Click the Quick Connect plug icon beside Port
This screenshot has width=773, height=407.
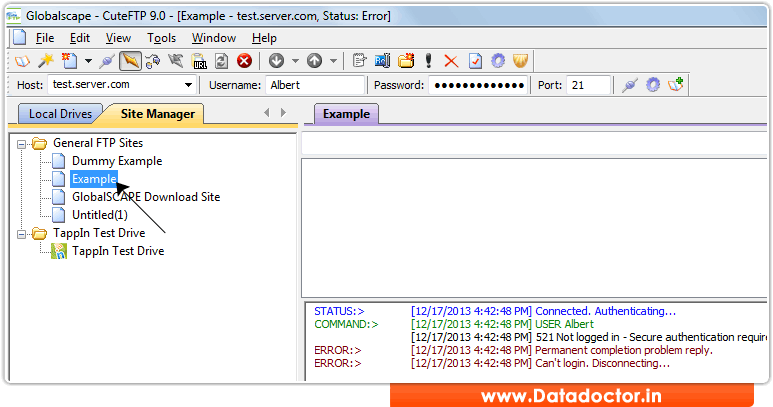pyautogui.click(x=630, y=85)
